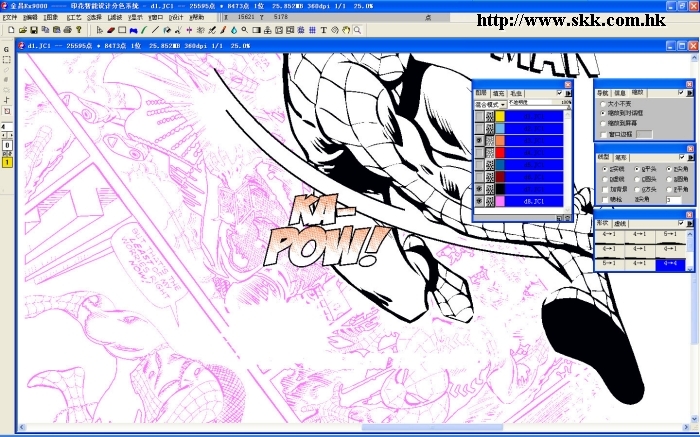Hide the pink d8.JC1 layer eye toggle
The image size is (700, 437).
479,201
